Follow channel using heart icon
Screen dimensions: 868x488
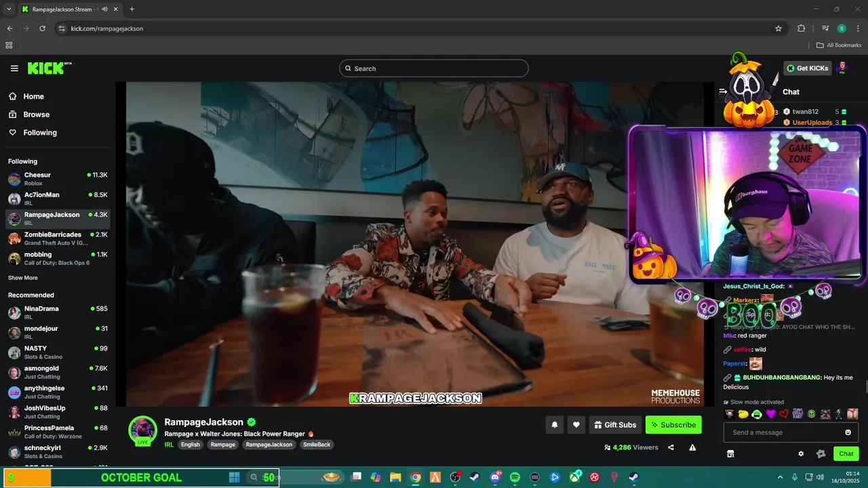(576, 425)
